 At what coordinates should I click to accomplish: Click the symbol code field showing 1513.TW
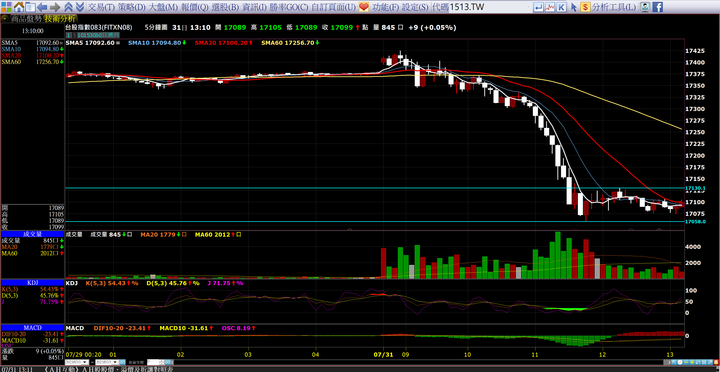click(x=490, y=7)
